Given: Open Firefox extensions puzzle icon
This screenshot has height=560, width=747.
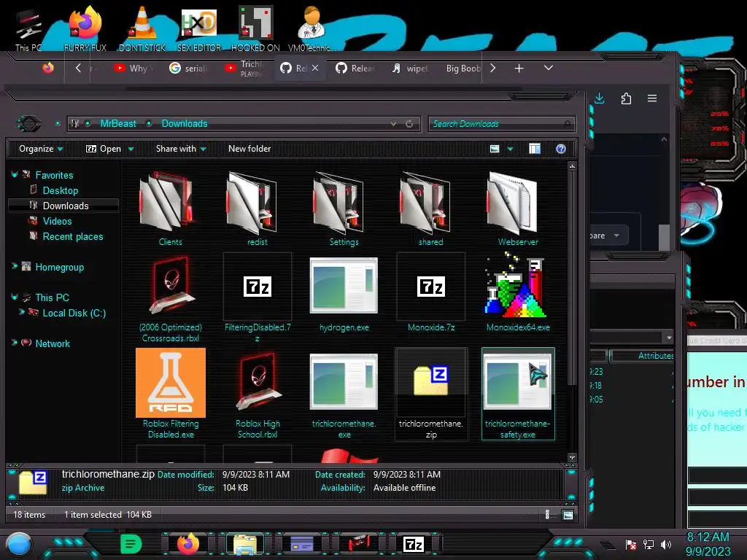Looking at the screenshot, I should coord(626,98).
